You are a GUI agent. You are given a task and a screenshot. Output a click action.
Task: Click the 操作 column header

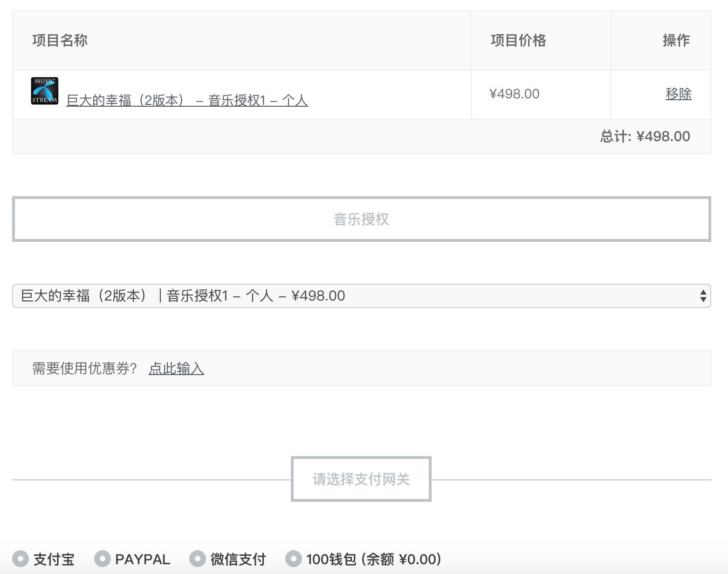677,40
